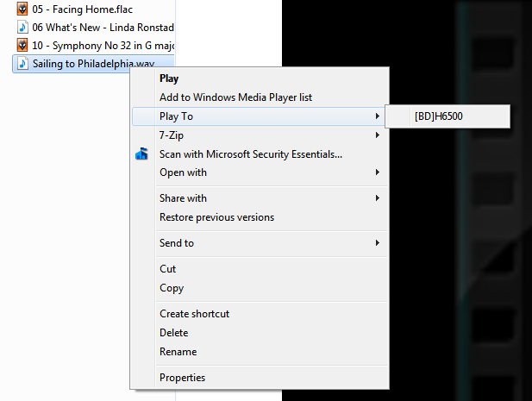Expand the Play To submenu arrow
The image size is (532, 401).
[x=378, y=116]
